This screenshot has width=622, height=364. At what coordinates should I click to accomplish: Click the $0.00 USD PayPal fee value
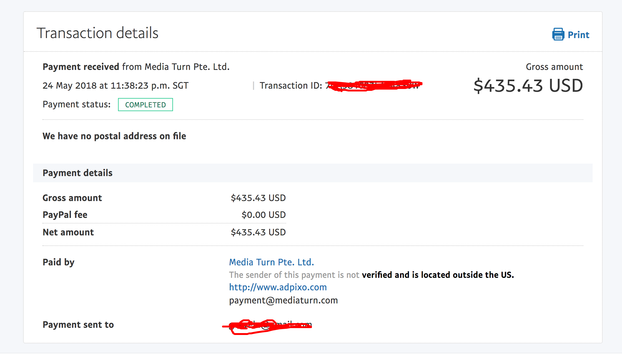pos(264,215)
